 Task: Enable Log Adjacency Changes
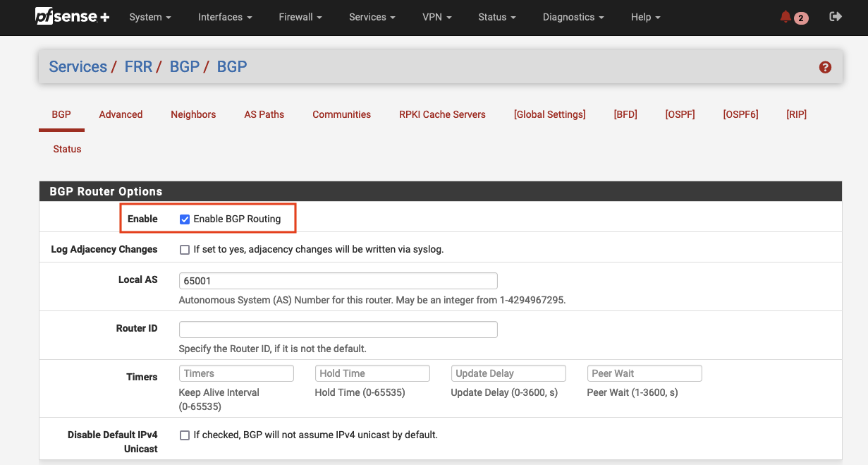185,249
